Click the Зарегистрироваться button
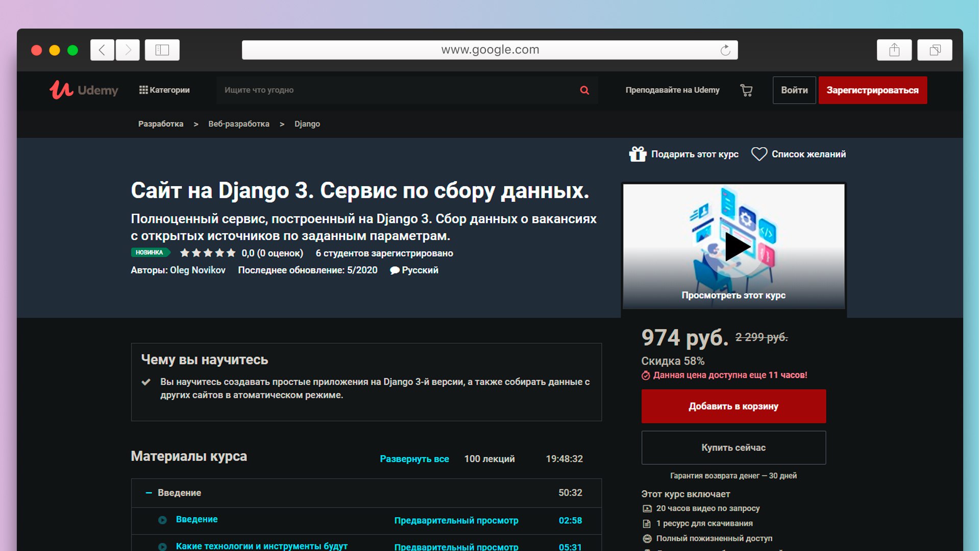Screen dimensions: 980x551 [872, 90]
